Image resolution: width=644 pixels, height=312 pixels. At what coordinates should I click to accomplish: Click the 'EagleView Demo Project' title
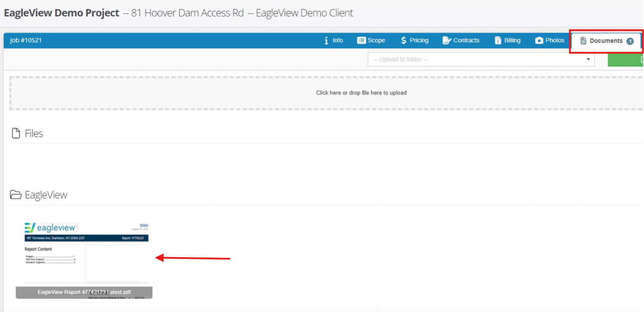coord(61,13)
